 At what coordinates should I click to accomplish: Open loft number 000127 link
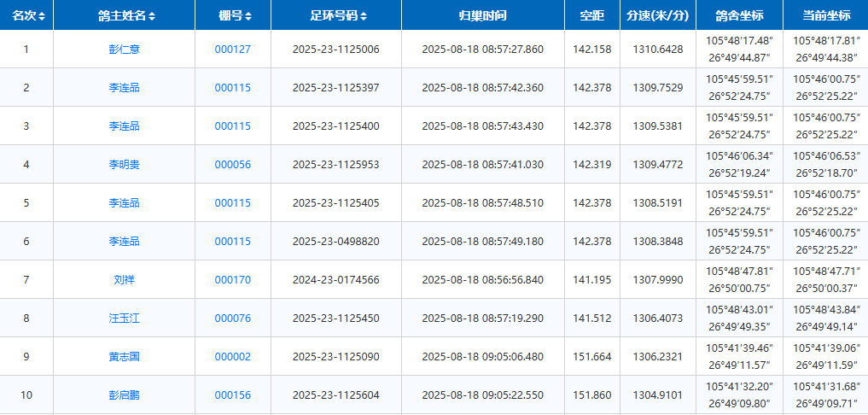click(x=232, y=50)
